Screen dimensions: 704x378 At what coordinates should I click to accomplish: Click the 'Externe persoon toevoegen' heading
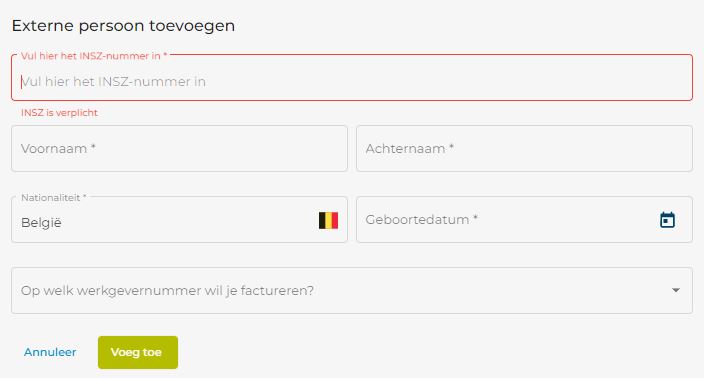pyautogui.click(x=123, y=26)
